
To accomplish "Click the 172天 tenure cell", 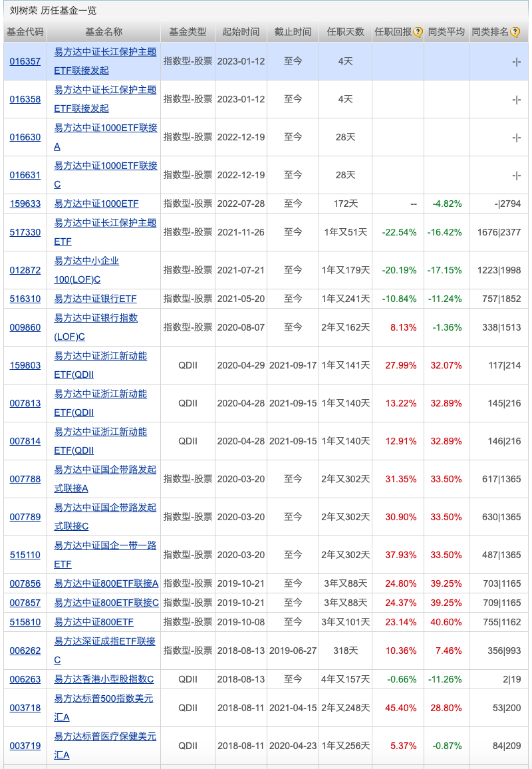I will 346,204.
